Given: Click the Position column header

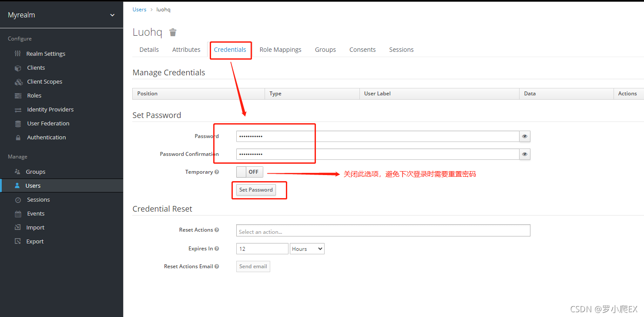Looking at the screenshot, I should coord(199,94).
